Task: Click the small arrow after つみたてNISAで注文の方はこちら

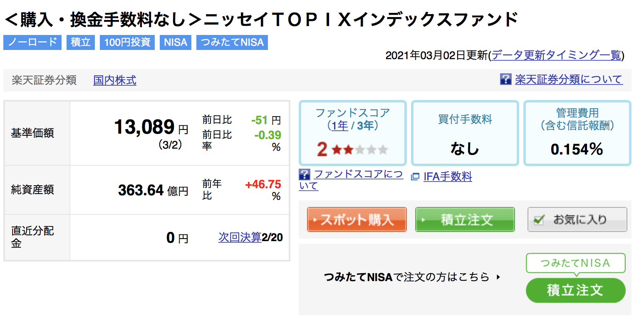Action: pyautogui.click(x=498, y=277)
